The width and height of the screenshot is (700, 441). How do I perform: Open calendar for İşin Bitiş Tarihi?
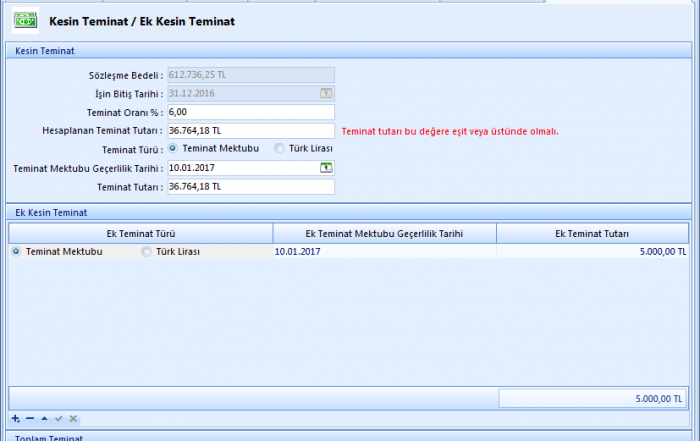click(x=326, y=93)
